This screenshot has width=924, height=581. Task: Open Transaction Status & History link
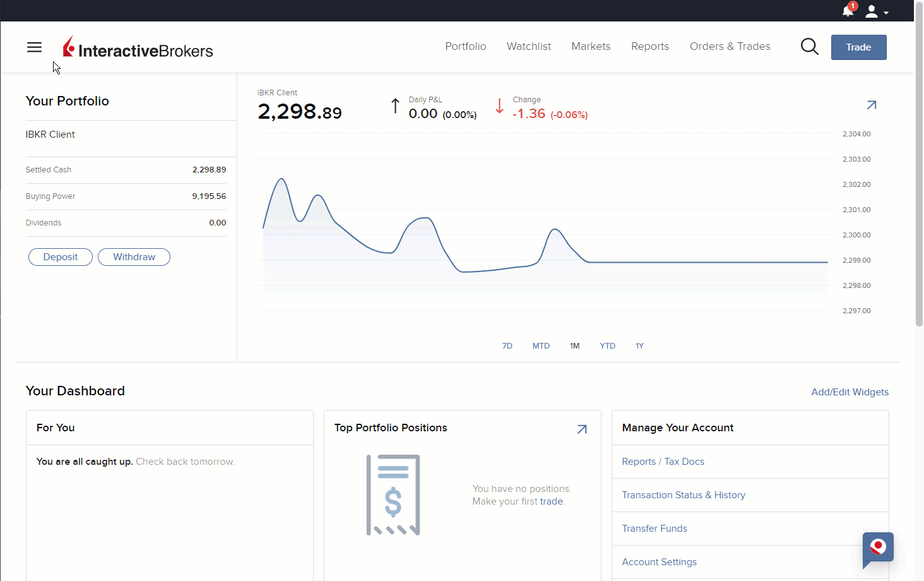point(684,495)
